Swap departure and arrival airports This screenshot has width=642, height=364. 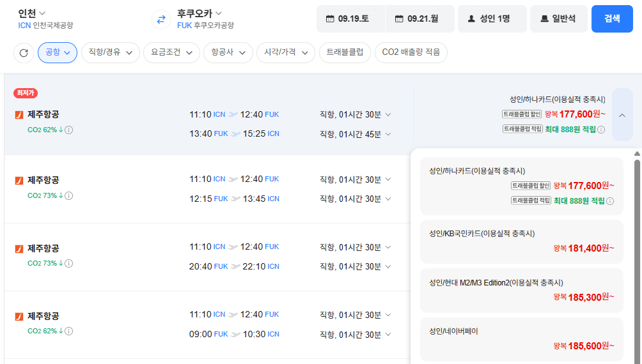161,19
